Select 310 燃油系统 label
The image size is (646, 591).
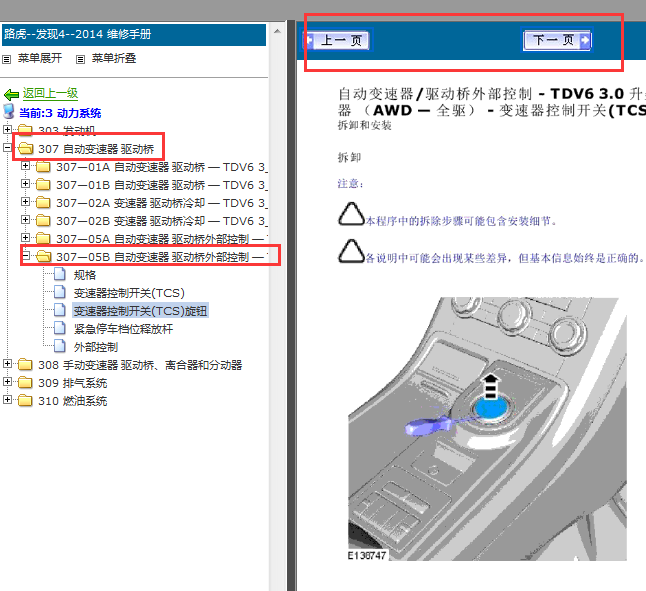coord(73,401)
